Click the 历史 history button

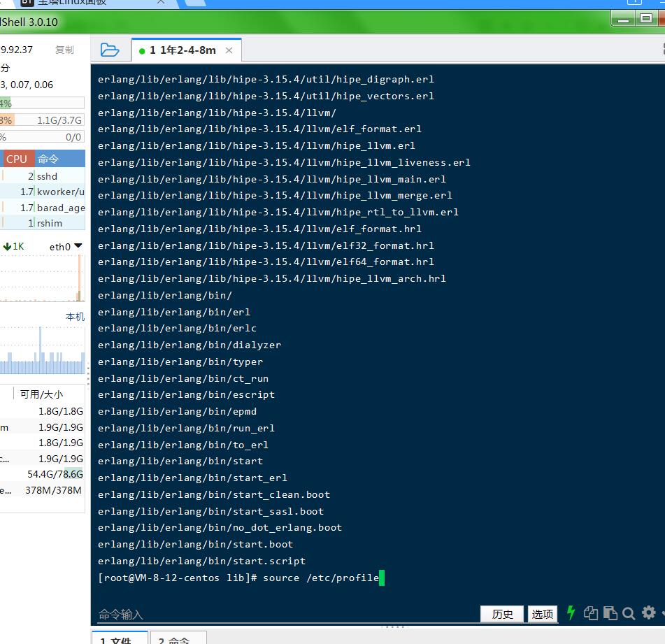coord(502,614)
